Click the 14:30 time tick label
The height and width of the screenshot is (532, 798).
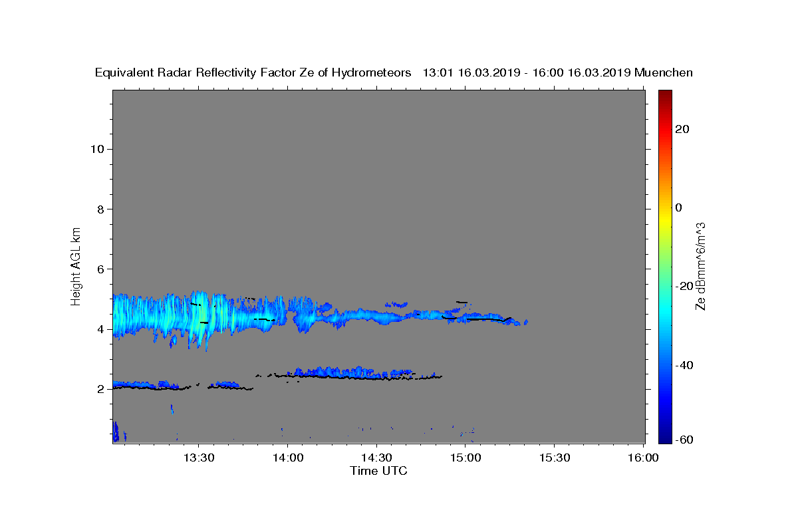(376, 458)
